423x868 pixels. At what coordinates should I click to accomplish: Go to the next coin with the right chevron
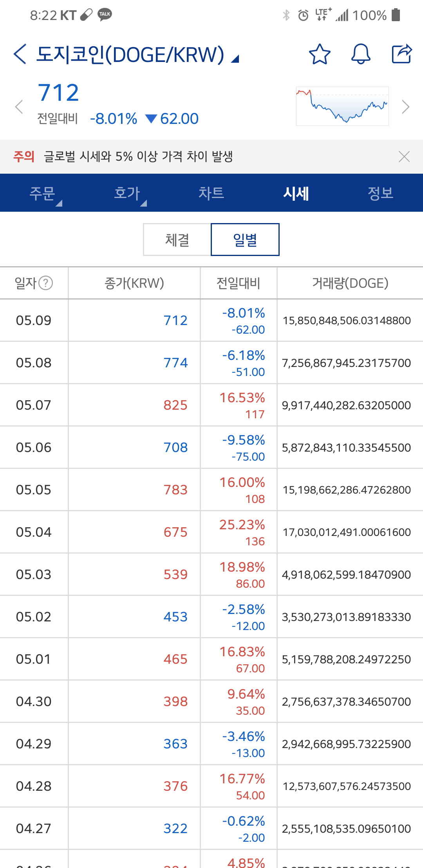pos(406,107)
